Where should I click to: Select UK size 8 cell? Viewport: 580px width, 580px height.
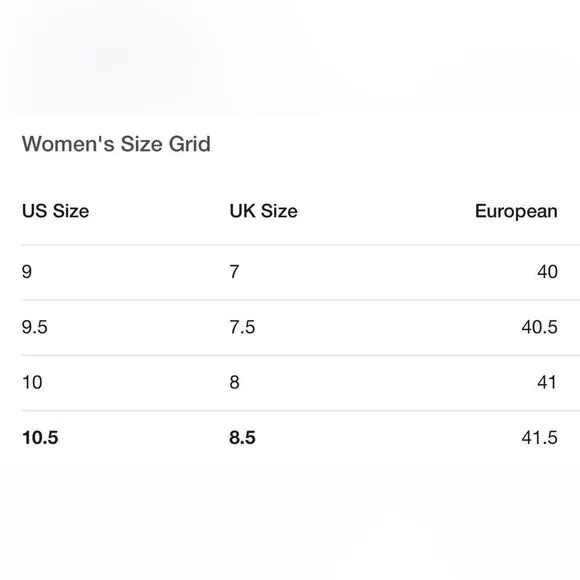[234, 382]
